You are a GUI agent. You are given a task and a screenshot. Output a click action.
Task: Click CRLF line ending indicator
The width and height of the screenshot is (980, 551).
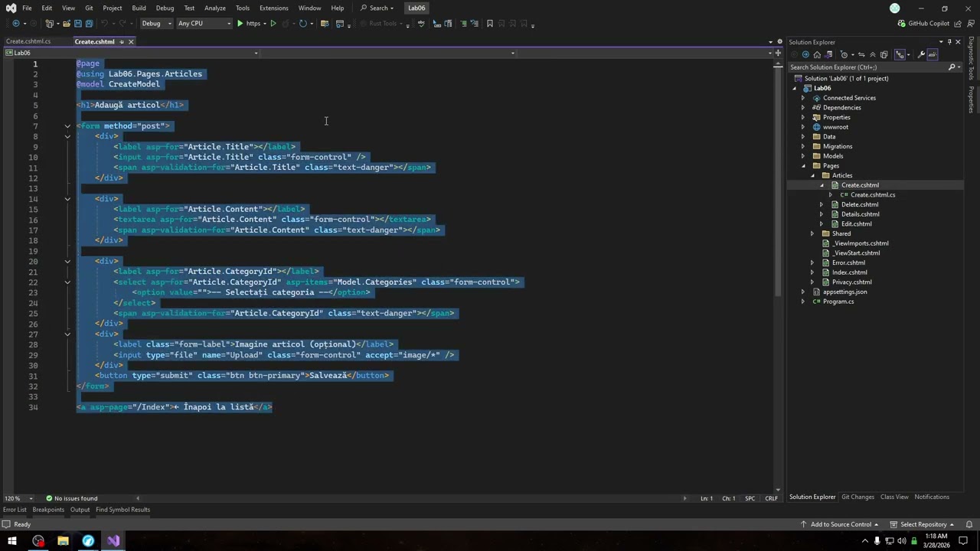(771, 498)
